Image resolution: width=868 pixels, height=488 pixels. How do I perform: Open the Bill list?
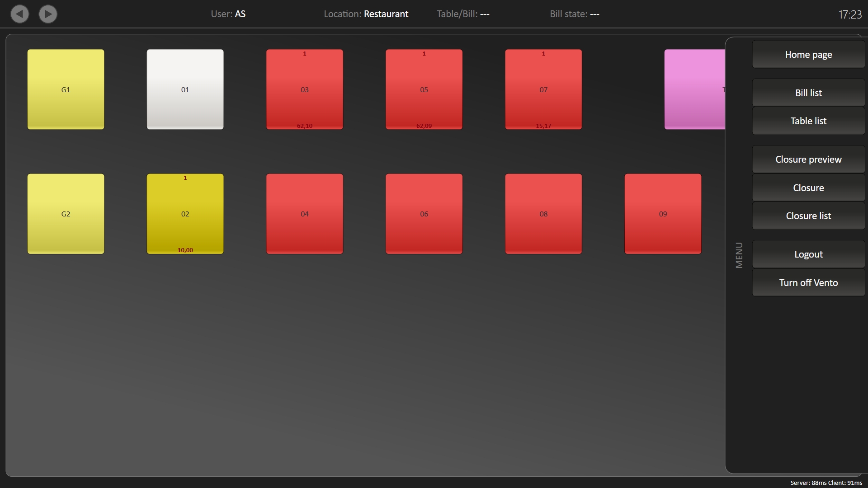tap(808, 93)
